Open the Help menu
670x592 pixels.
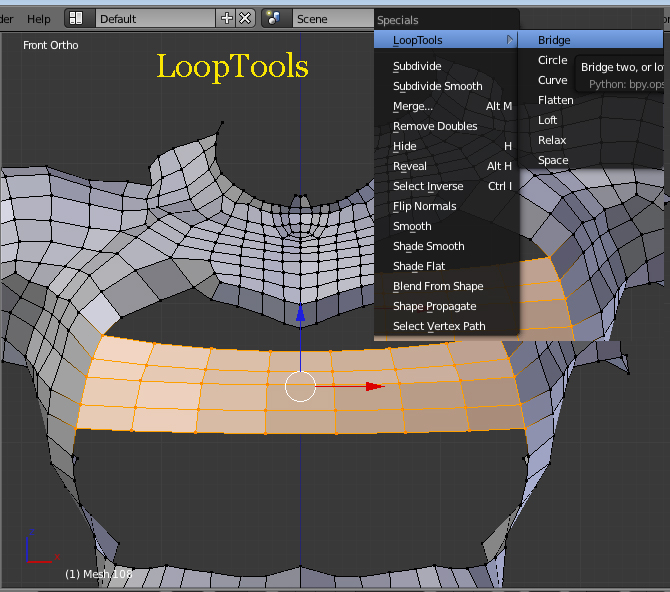pyautogui.click(x=38, y=19)
